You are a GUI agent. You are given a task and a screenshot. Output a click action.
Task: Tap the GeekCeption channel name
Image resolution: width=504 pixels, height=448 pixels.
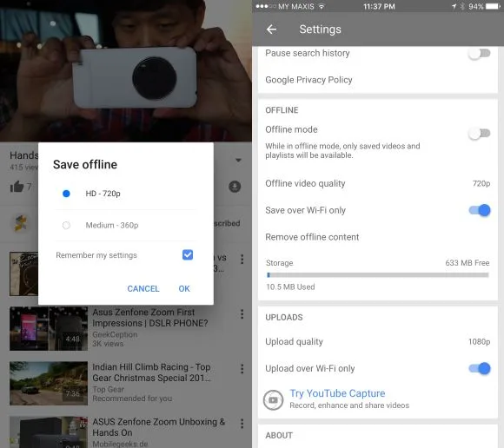115,334
